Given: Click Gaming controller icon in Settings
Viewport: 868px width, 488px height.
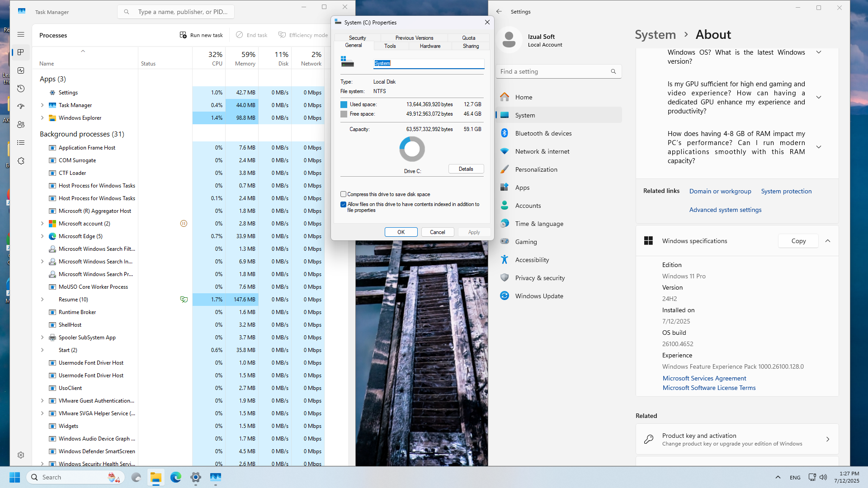Looking at the screenshot, I should coord(505,241).
